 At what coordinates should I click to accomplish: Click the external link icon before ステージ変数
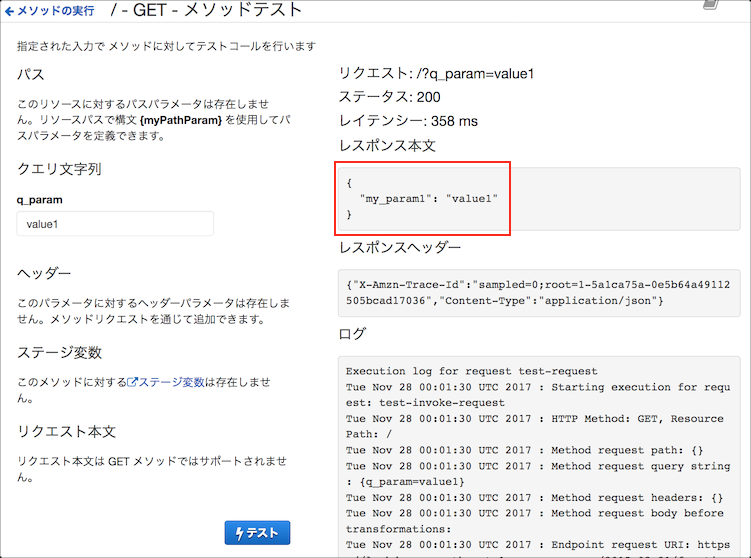tap(132, 382)
